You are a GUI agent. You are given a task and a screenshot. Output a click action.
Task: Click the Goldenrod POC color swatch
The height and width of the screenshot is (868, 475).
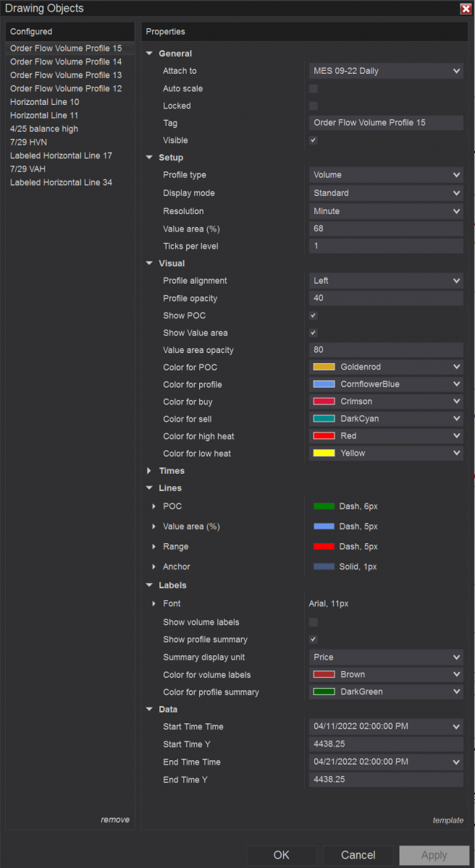pos(324,367)
